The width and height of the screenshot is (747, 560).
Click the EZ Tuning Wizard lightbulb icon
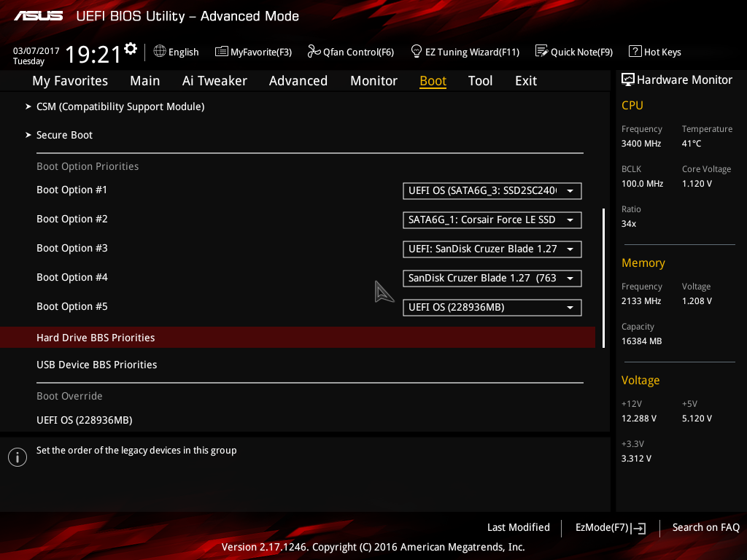[416, 51]
